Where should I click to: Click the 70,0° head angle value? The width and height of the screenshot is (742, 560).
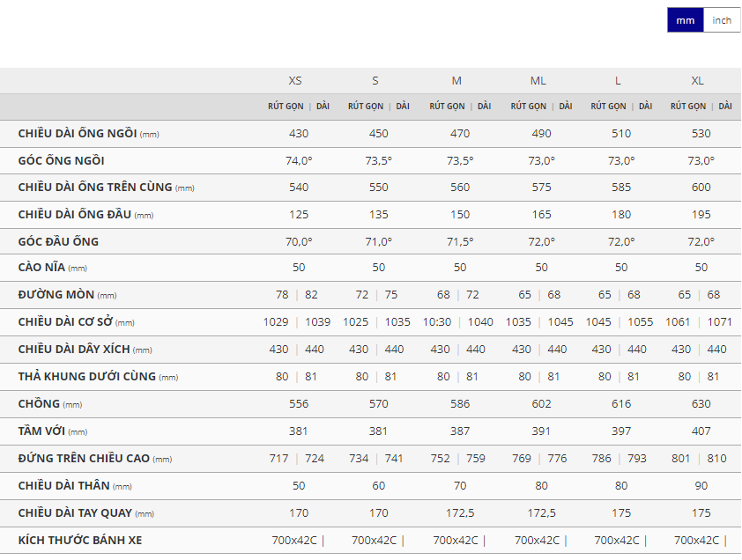pos(299,242)
